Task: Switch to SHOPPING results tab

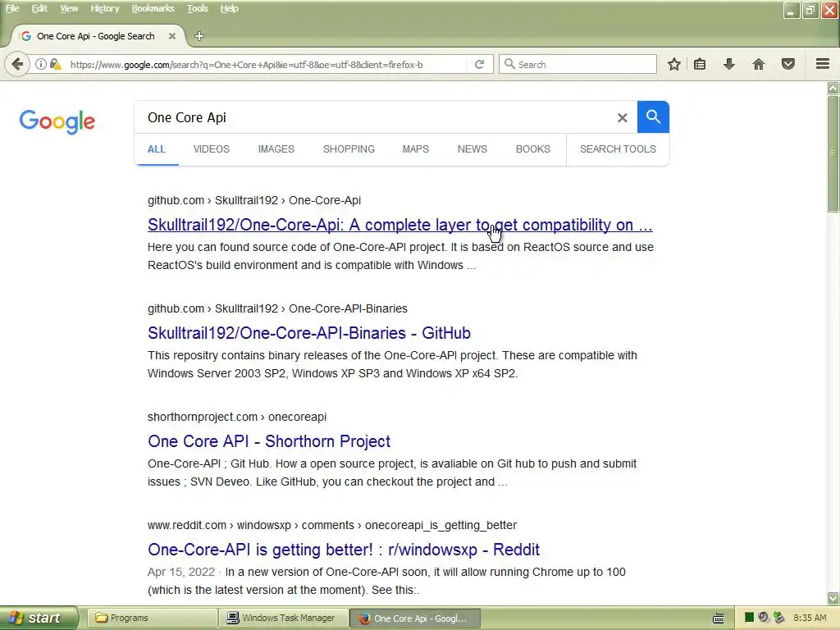Action: [x=349, y=149]
